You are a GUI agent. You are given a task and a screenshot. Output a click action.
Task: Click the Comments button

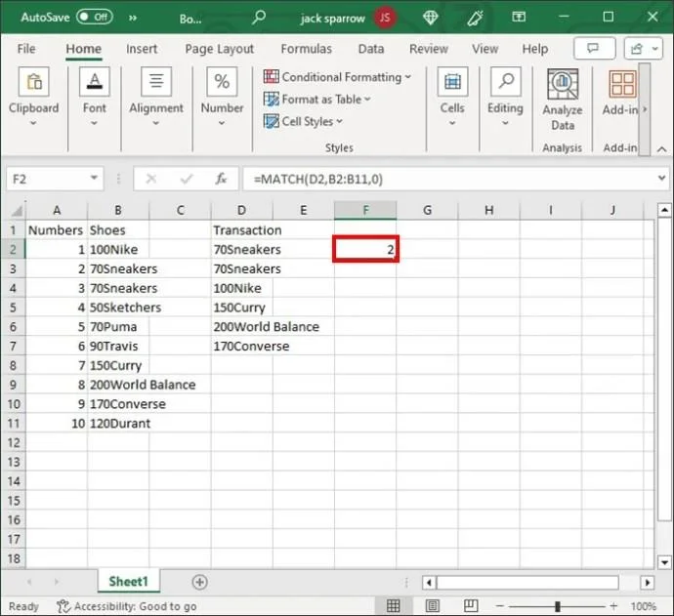coord(595,48)
